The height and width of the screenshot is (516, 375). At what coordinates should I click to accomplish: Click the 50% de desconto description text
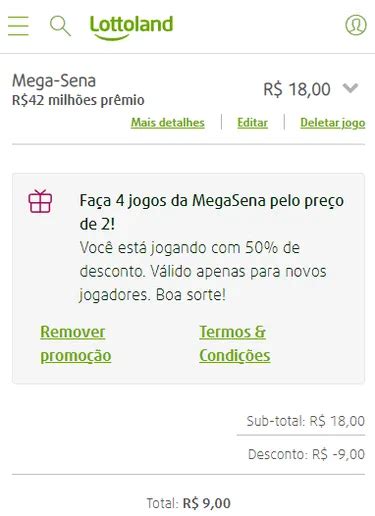[203, 271]
